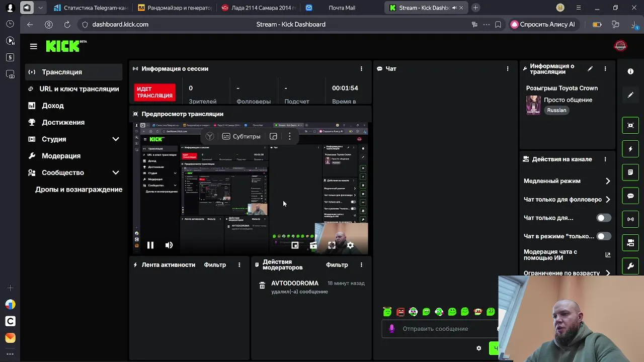Image resolution: width=644 pixels, height=362 pixels.
Task: Mute the stream preview volume
Action: (x=169, y=245)
